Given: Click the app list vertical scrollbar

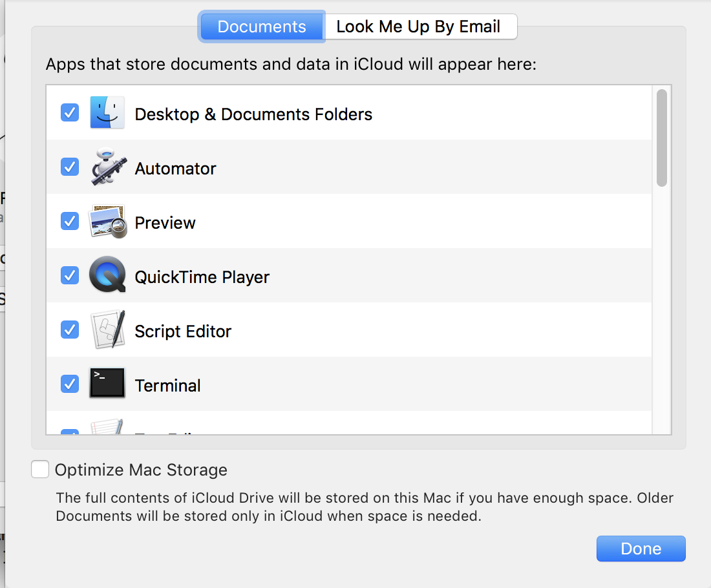Looking at the screenshot, I should click(x=661, y=138).
